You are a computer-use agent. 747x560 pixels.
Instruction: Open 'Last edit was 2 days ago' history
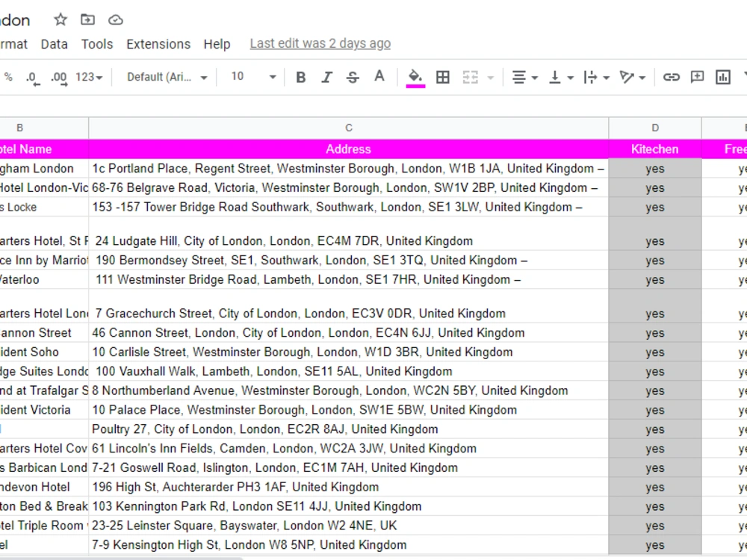click(320, 44)
